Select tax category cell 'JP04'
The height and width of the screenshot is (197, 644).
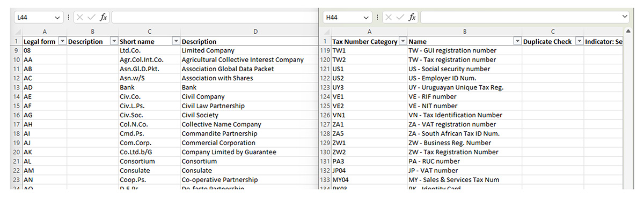(369, 171)
